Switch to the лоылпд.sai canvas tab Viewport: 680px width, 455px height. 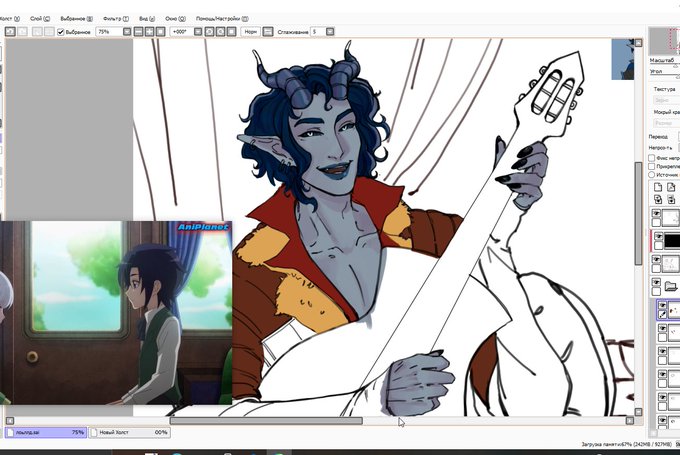46,432
